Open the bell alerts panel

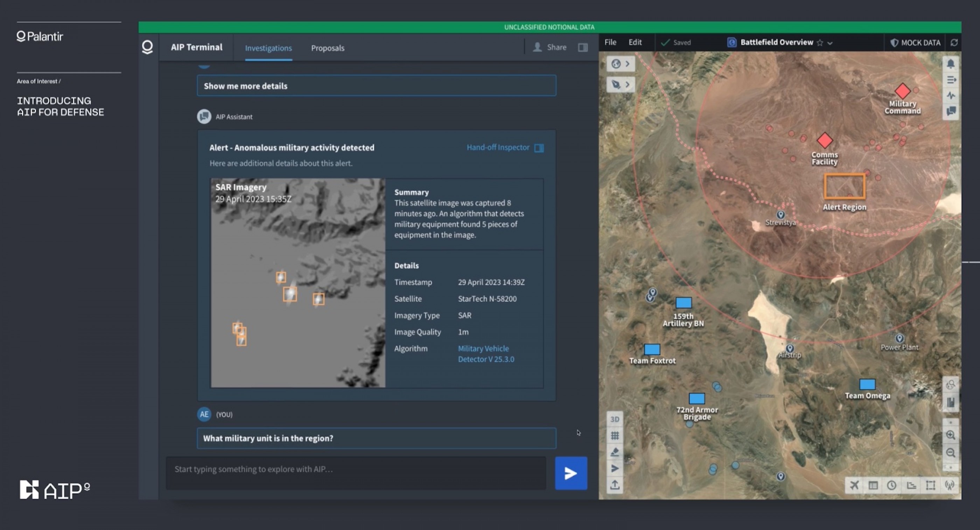click(x=951, y=64)
